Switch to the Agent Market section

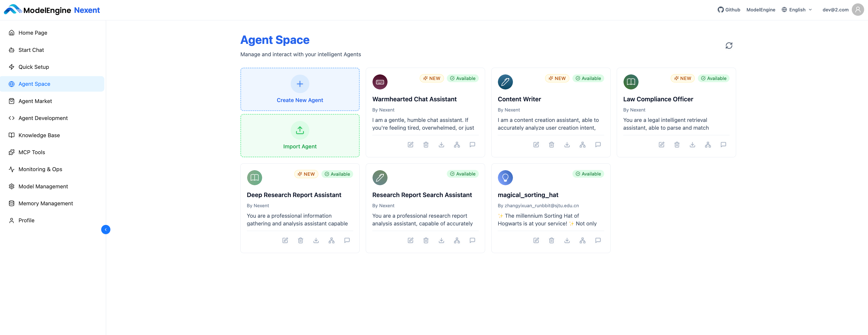[x=35, y=101]
